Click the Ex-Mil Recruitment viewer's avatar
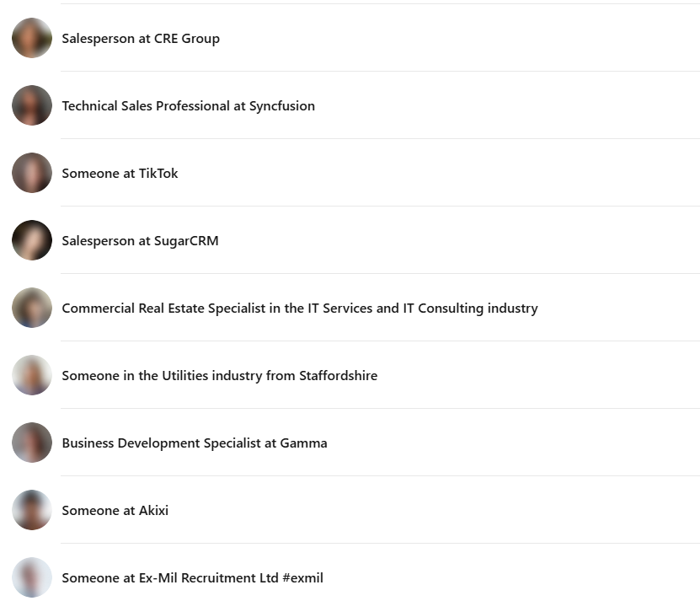 pos(32,577)
